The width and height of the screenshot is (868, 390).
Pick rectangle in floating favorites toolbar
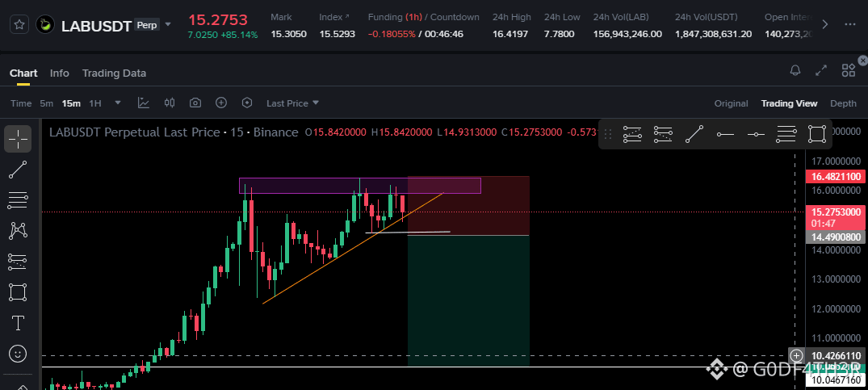coord(817,134)
